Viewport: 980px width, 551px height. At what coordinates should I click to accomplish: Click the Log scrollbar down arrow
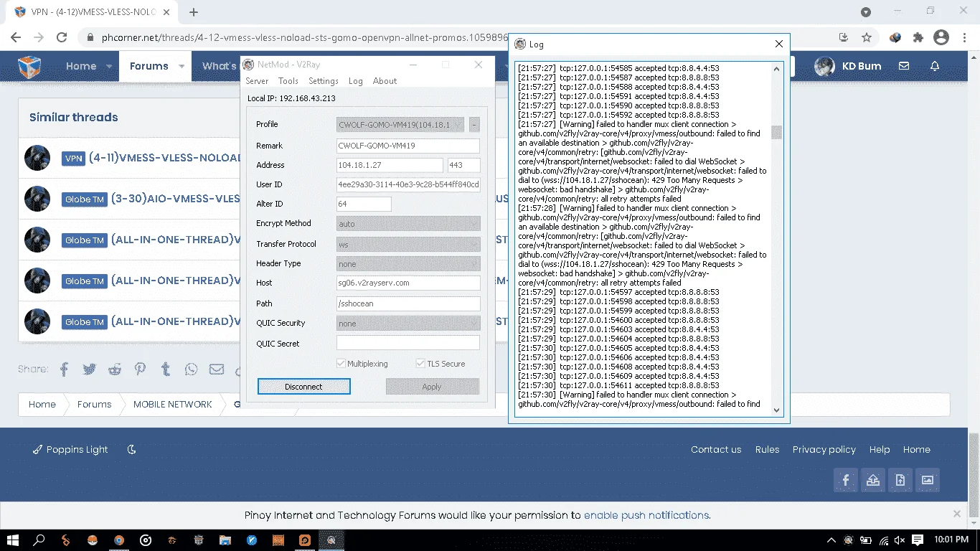point(776,410)
